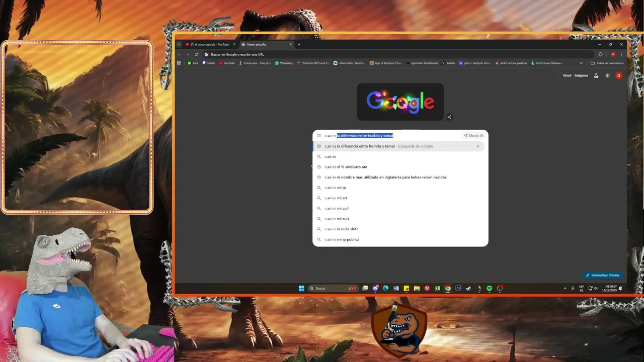
Task: Click the Personalizar Chrome button
Action: click(603, 275)
